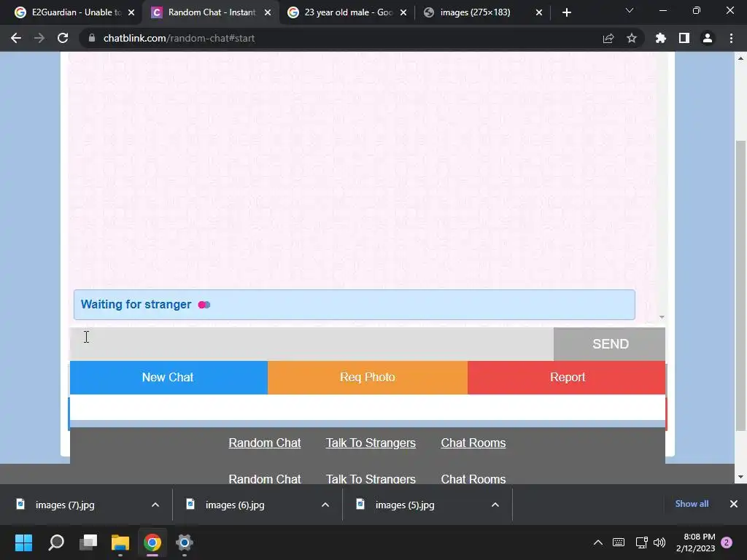Image resolution: width=747 pixels, height=560 pixels.
Task: Click the touch keyboard tray icon
Action: click(619, 542)
